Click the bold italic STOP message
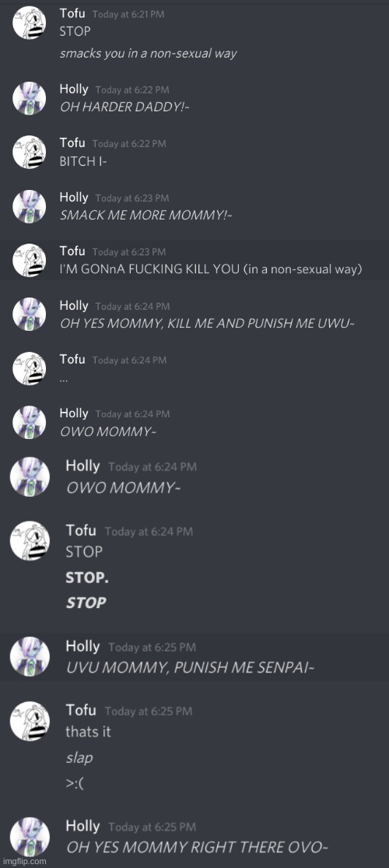 tap(86, 603)
